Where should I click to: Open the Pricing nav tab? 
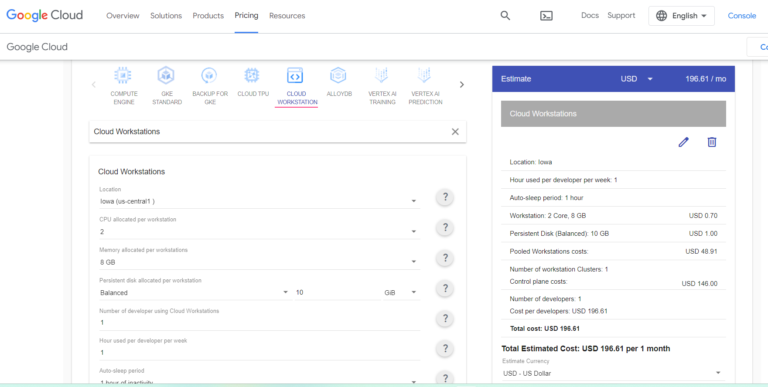coord(246,16)
